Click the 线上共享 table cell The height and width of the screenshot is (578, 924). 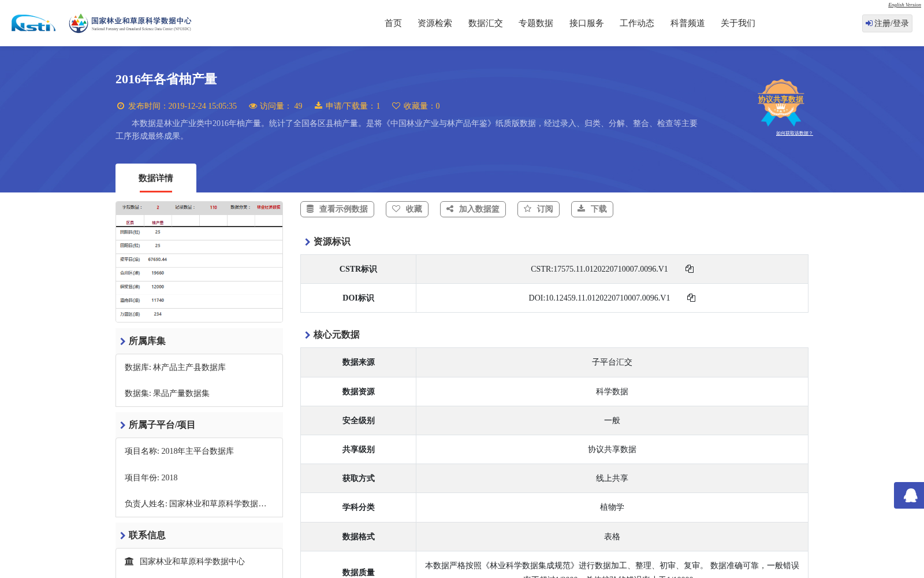click(612, 478)
